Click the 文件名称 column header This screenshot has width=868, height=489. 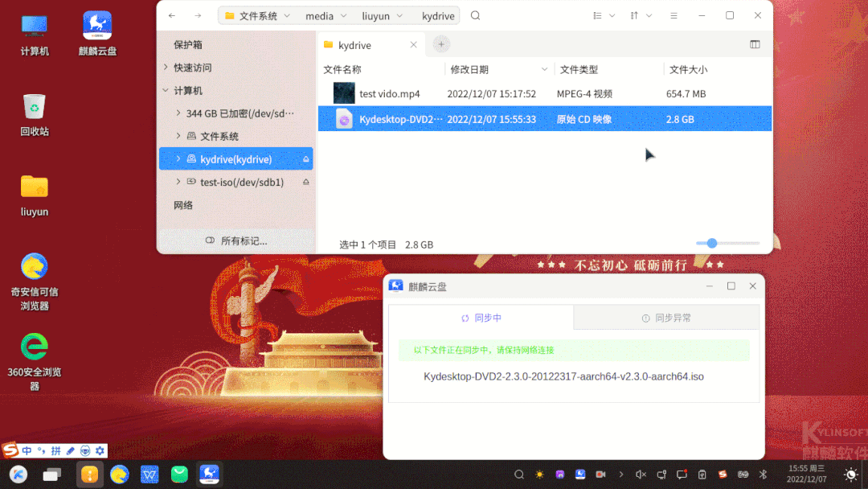pyautogui.click(x=342, y=69)
